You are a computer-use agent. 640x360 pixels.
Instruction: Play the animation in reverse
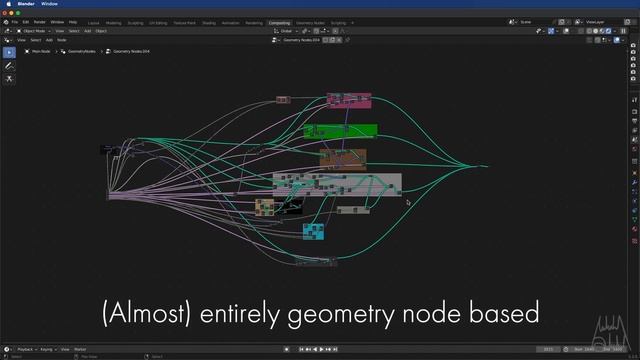[x=315, y=349]
